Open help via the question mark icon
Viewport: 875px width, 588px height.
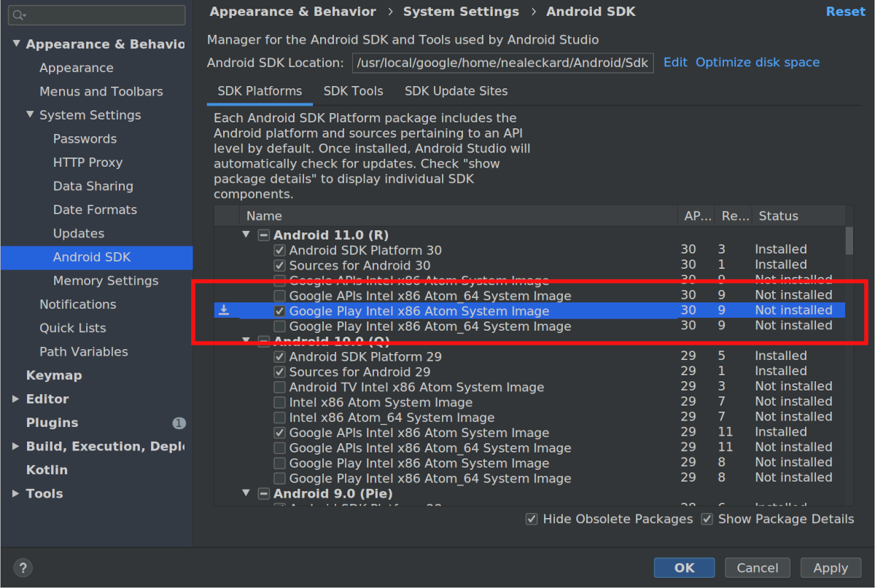[x=23, y=568]
